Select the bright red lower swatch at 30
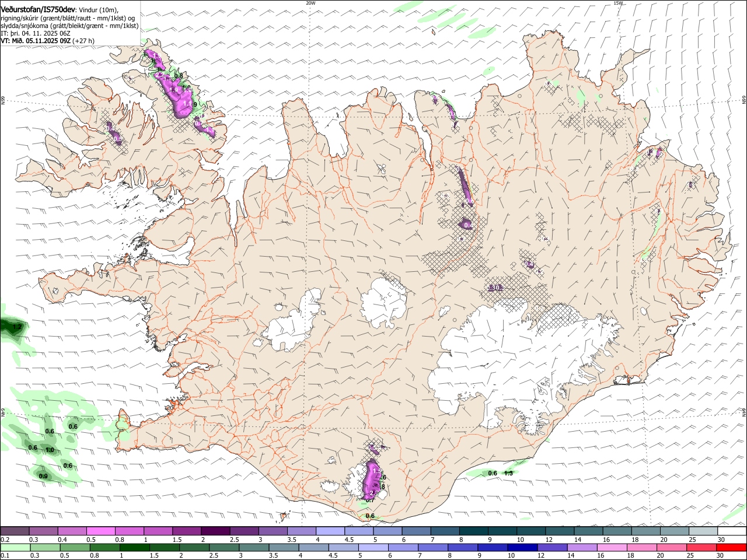Viewport: 747px width, 560px height. pyautogui.click(x=731, y=547)
